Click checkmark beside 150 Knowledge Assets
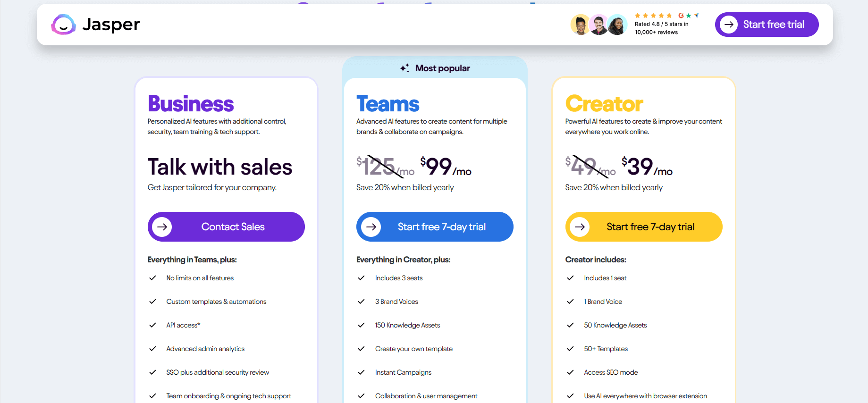This screenshot has height=403, width=868. 361,325
